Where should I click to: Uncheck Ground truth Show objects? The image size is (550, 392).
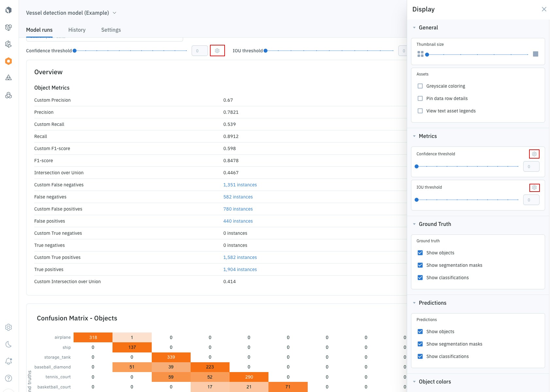[x=420, y=253]
